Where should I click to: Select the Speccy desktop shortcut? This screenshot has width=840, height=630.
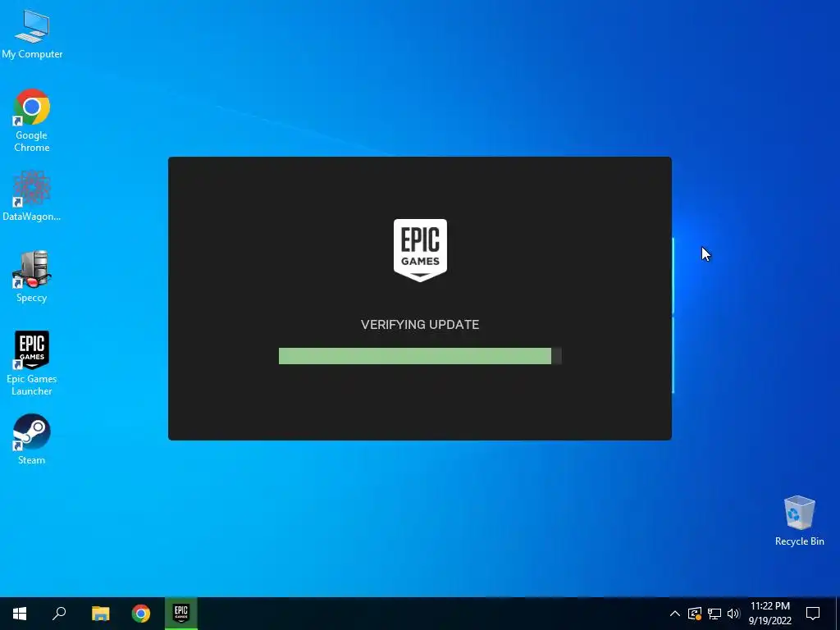tap(32, 276)
